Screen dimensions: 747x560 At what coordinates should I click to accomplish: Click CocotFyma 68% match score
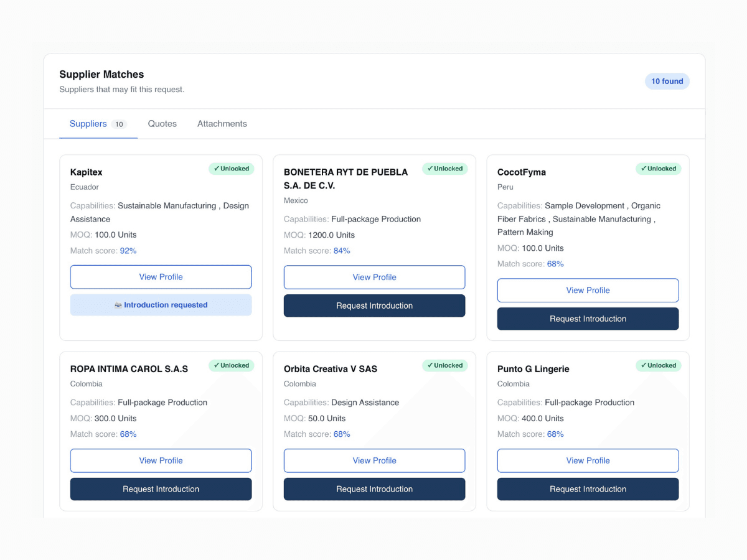(x=555, y=264)
